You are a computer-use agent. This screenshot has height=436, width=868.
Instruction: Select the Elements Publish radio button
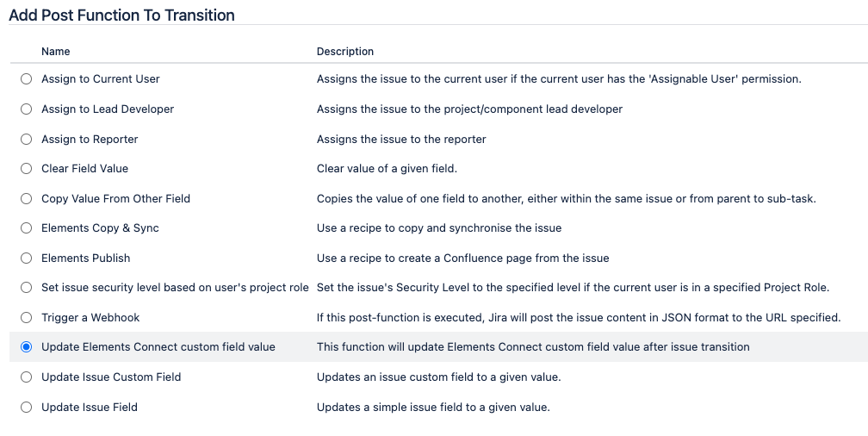[26, 258]
